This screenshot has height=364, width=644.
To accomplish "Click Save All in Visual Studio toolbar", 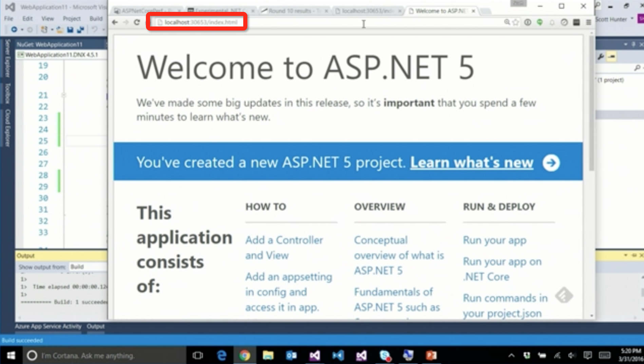I will (x=80, y=30).
